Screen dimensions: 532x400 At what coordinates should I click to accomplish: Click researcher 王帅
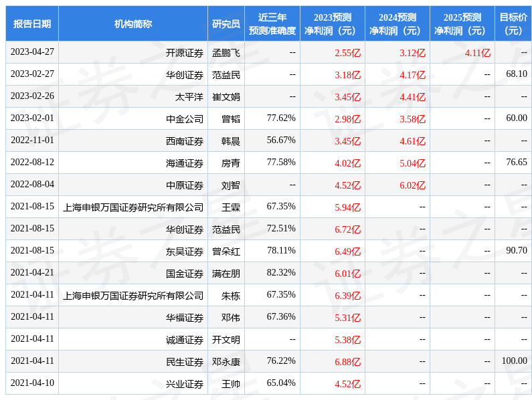[231, 384]
